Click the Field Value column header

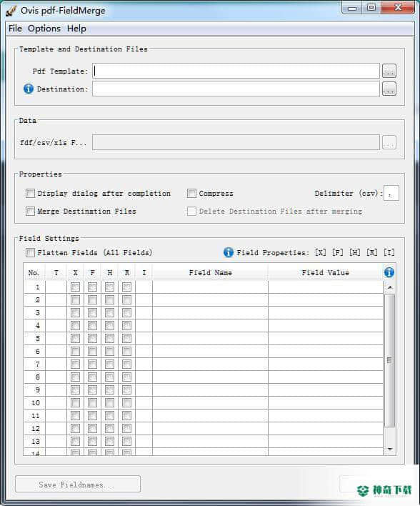(325, 273)
